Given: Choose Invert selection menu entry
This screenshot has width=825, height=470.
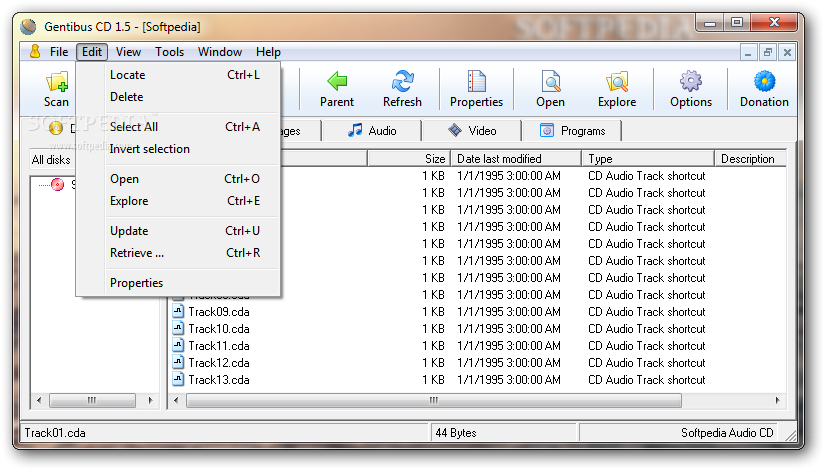Looking at the screenshot, I should coord(178,149).
